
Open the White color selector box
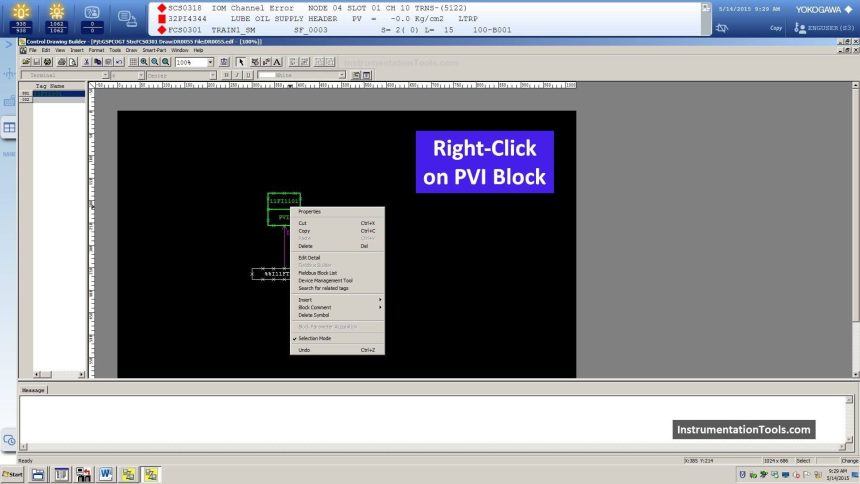[x=300, y=75]
